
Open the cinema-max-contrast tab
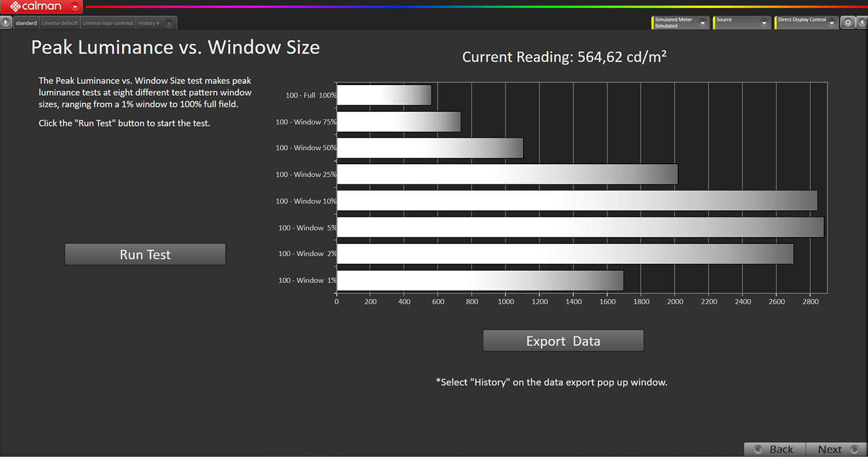[108, 23]
